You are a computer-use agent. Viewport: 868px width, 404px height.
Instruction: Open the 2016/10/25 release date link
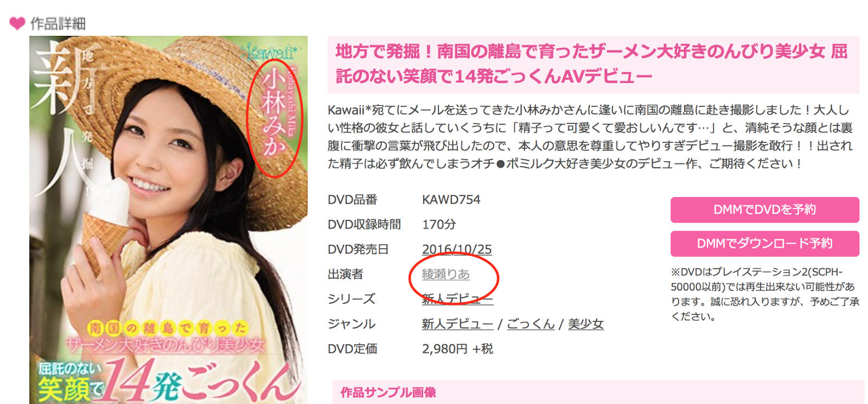click(x=457, y=249)
